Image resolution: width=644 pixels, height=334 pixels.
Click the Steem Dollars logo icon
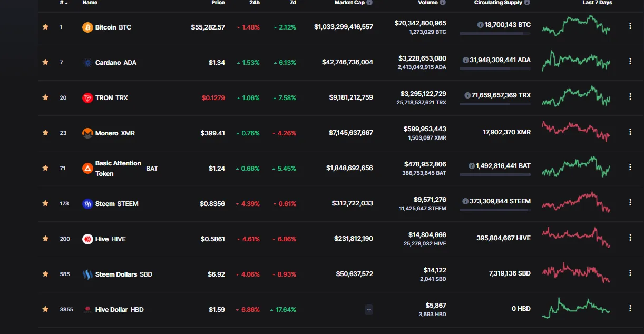[x=87, y=274]
